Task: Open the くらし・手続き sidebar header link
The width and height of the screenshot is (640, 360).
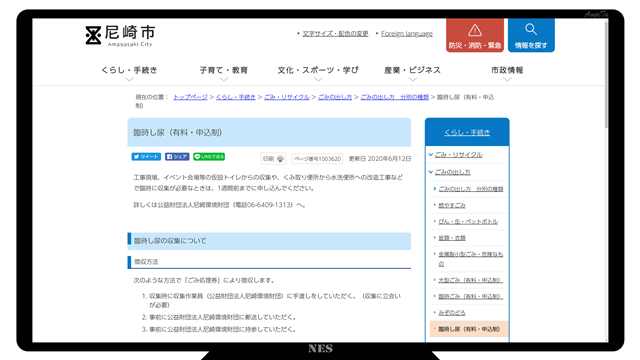Action: click(467, 132)
